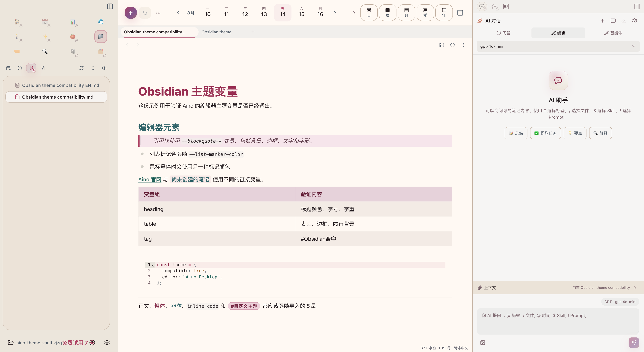The width and height of the screenshot is (644, 352).
Task: Switch to year view (年)
Action: 444,13
